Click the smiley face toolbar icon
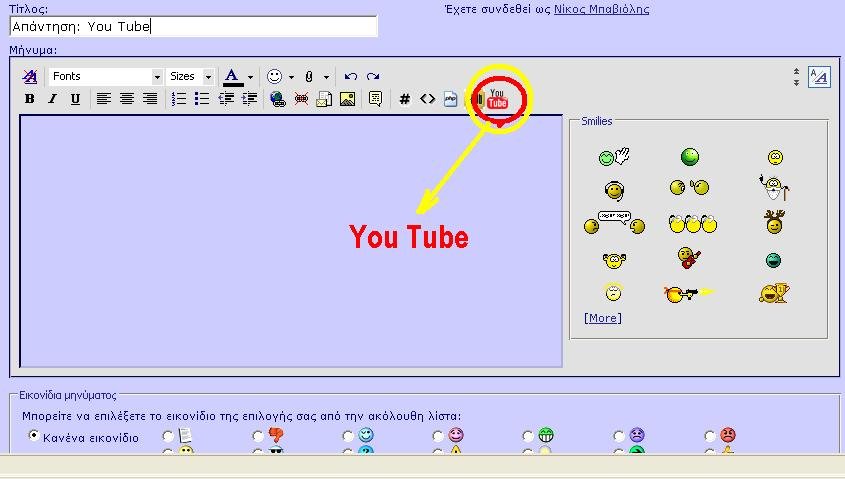The image size is (845, 479). point(274,77)
